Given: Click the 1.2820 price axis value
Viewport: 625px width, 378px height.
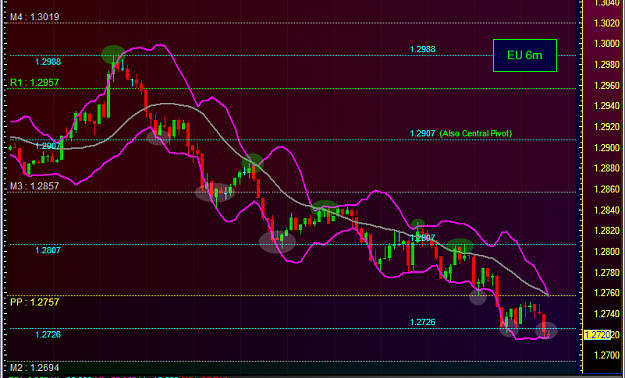Looking at the screenshot, I should point(608,231).
